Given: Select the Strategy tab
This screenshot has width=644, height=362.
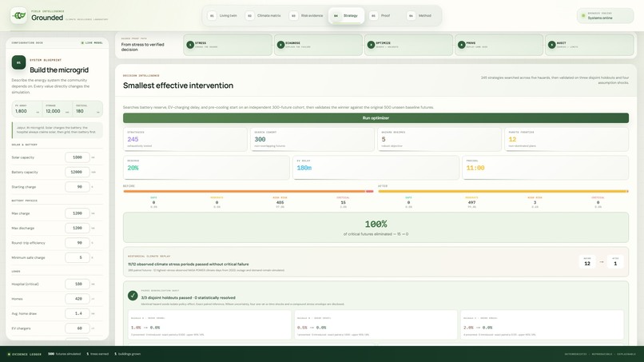Looking at the screenshot, I should click(346, 16).
